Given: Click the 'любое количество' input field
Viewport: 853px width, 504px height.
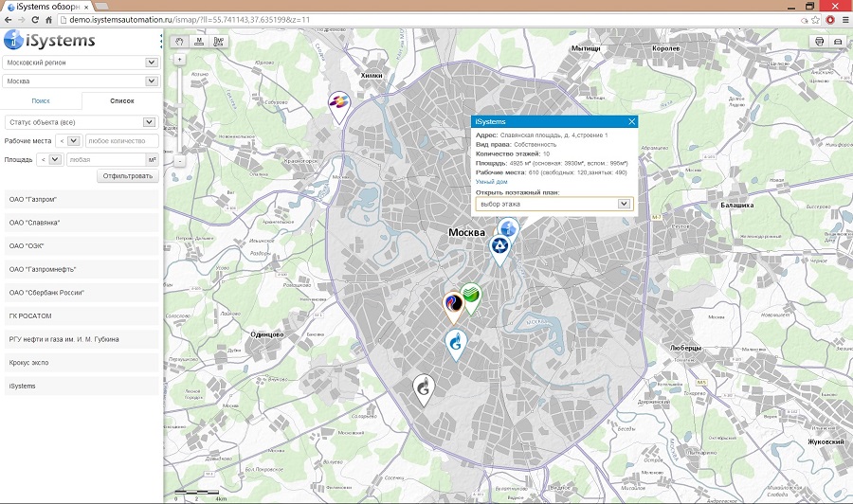Looking at the screenshot, I should point(122,141).
